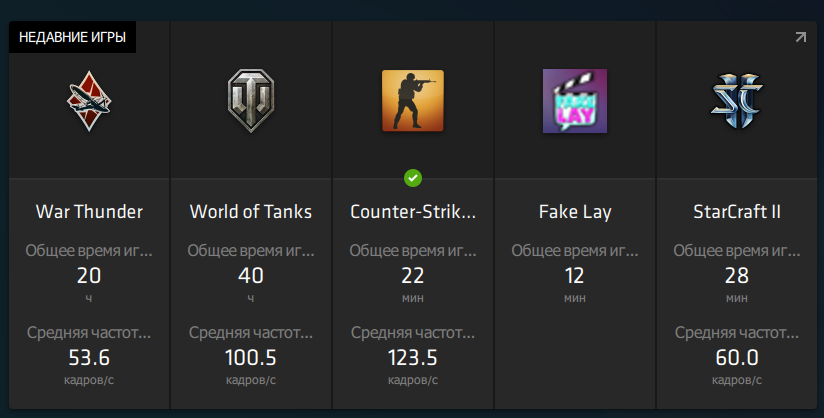Open the War Thunder title text
This screenshot has height=418, width=824.
coord(89,211)
